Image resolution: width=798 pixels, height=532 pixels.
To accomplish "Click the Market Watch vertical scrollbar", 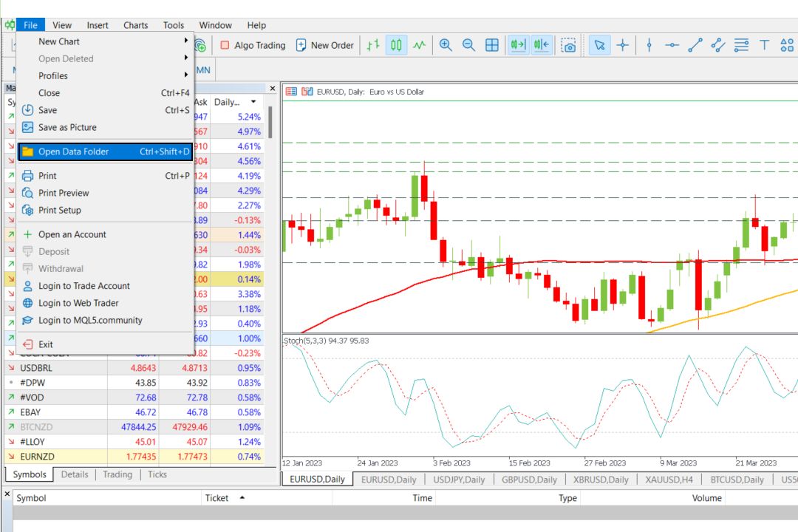I will pos(270,122).
